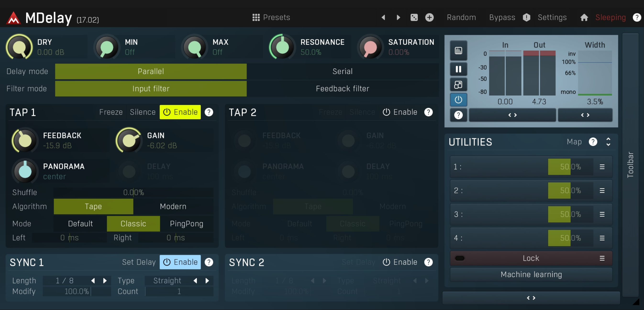
Task: Click the home icon in the header
Action: (x=584, y=17)
